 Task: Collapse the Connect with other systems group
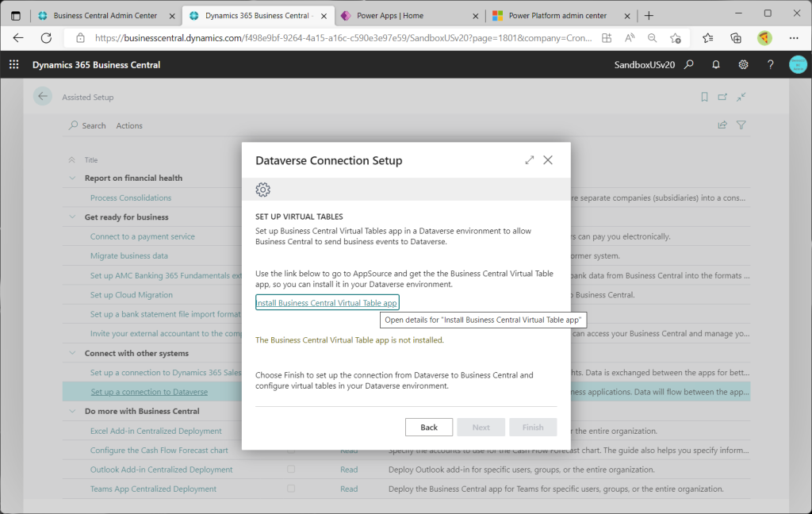(x=72, y=353)
